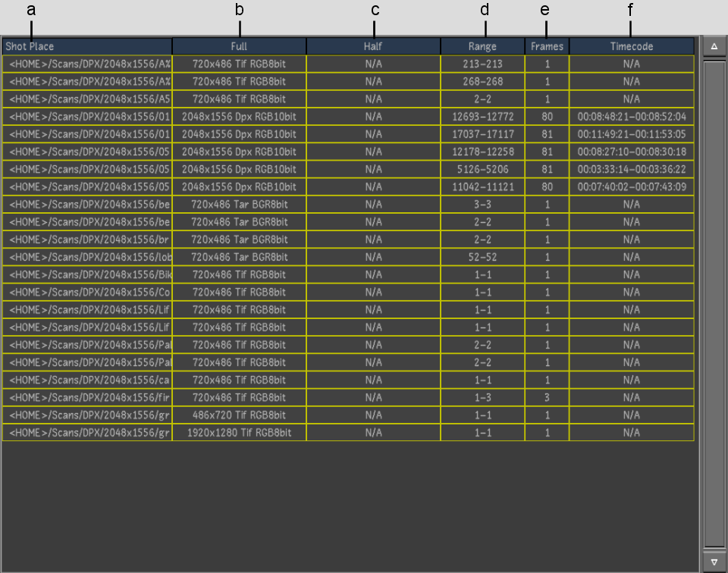The height and width of the screenshot is (573, 728).
Task: Click the shot path ending in /fir
Action: coord(87,398)
